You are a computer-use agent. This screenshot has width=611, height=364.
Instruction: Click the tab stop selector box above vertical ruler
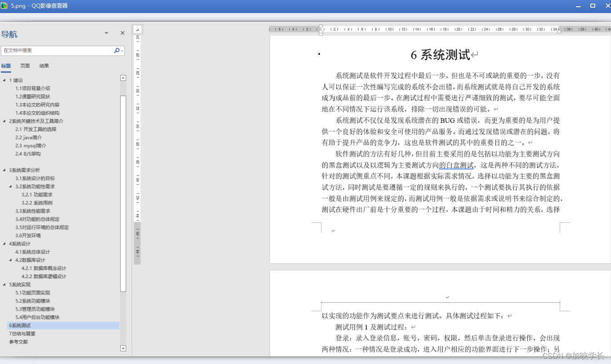coord(136,29)
